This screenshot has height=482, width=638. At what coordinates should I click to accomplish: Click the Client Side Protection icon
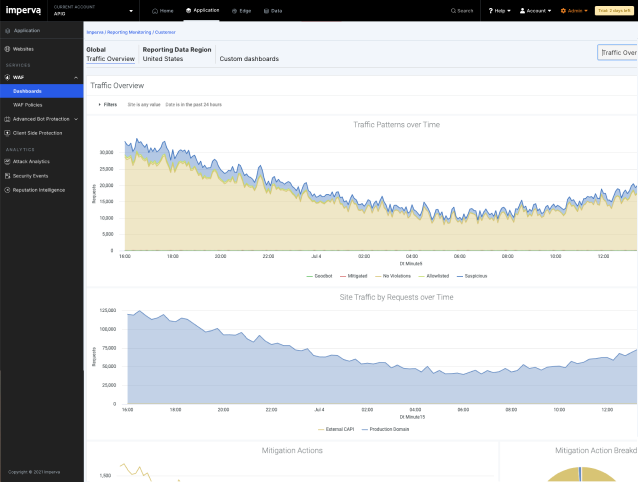[x=7, y=132]
